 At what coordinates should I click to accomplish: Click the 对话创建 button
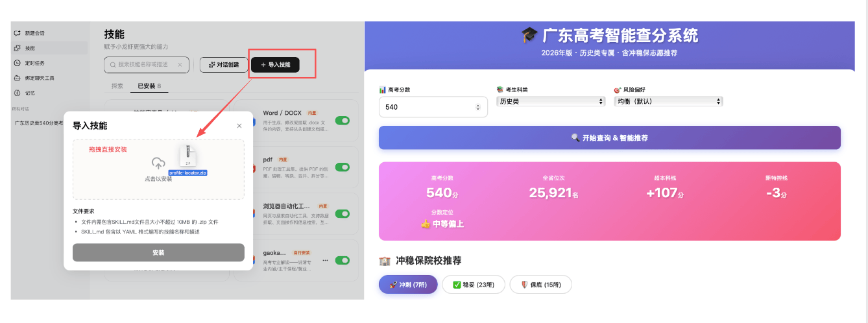(x=223, y=65)
